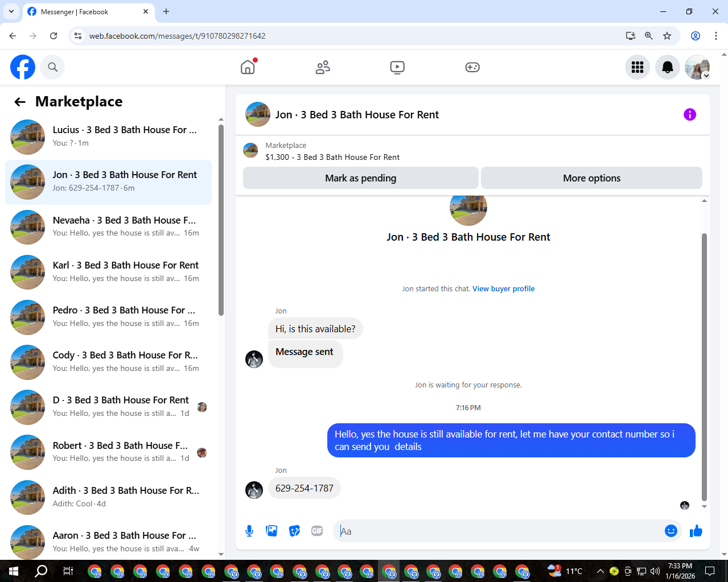Click Jon's avatar next to phone number
Screen dimensions: 728x582
pos(254,490)
